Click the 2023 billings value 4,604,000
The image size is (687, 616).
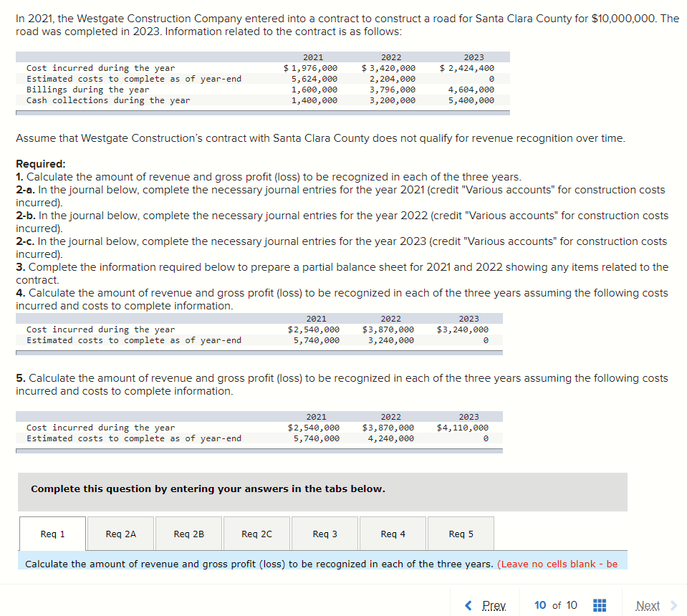coord(471,90)
